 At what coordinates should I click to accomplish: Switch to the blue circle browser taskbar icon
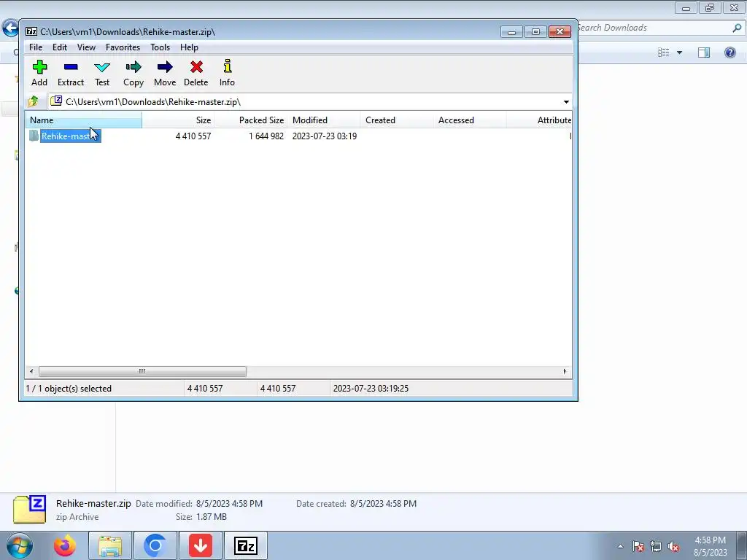pyautogui.click(x=155, y=545)
